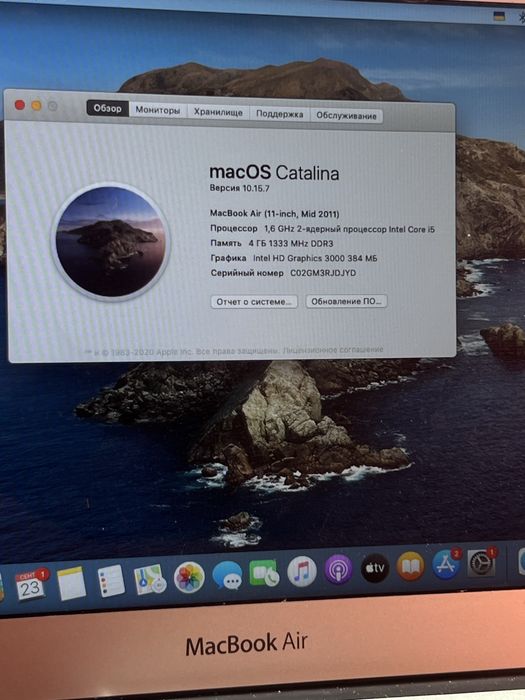525x700 pixels.
Task: Open the Хранилище tab
Action: (218, 112)
